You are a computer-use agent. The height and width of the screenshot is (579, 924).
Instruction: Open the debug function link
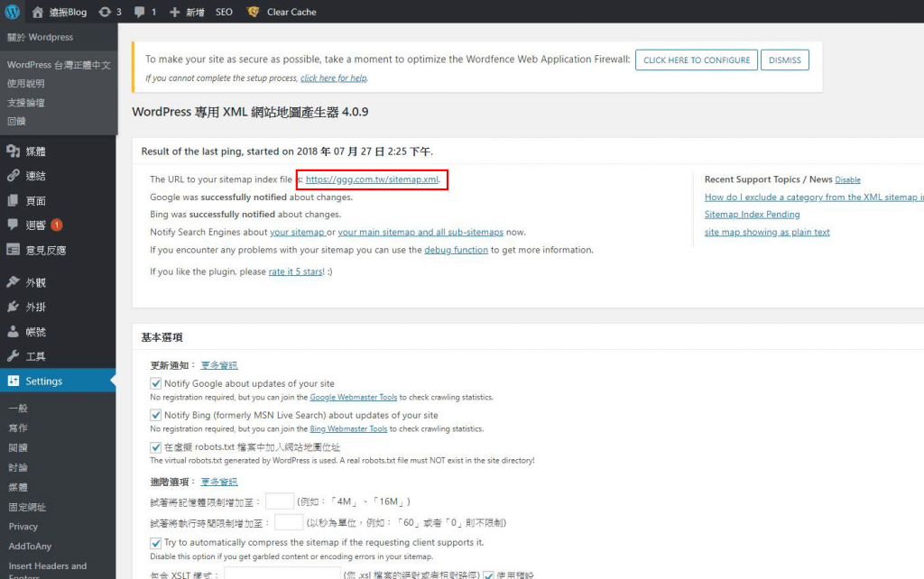(x=456, y=250)
